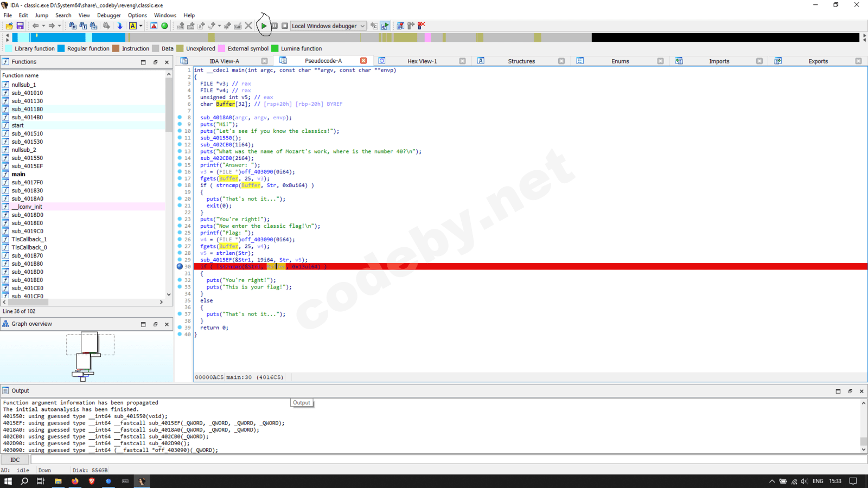The width and height of the screenshot is (868, 488).
Task: Click the Windows Start button
Action: click(8, 481)
